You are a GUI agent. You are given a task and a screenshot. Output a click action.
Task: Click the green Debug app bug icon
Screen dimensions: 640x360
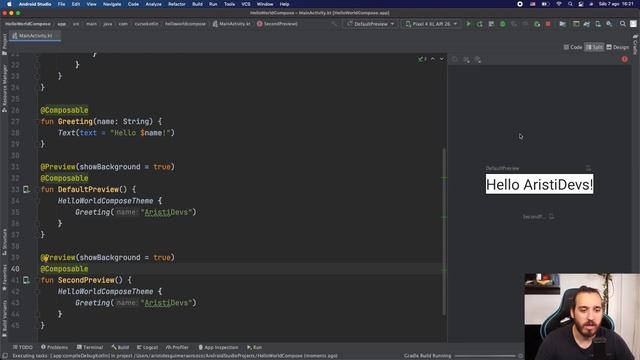tap(502, 24)
